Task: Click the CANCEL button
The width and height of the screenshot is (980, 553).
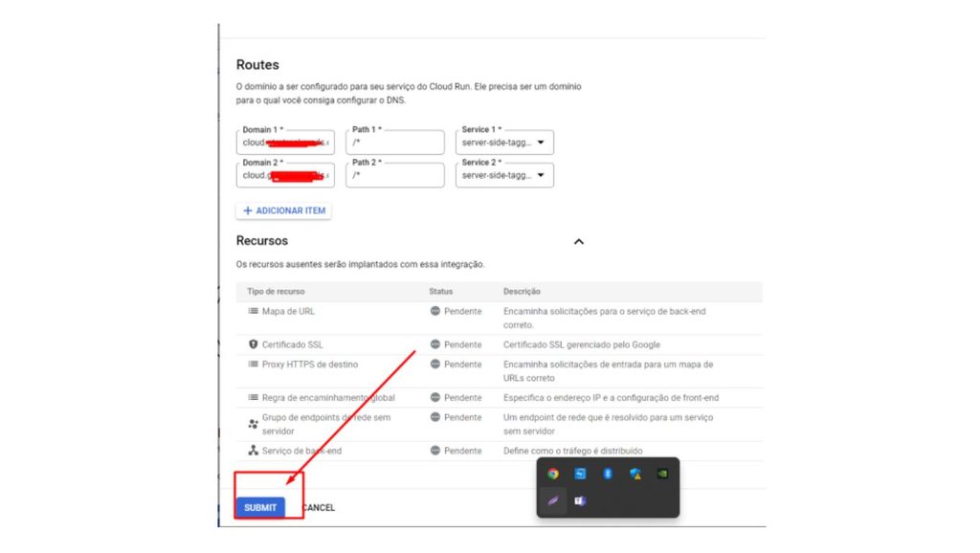Action: point(319,507)
